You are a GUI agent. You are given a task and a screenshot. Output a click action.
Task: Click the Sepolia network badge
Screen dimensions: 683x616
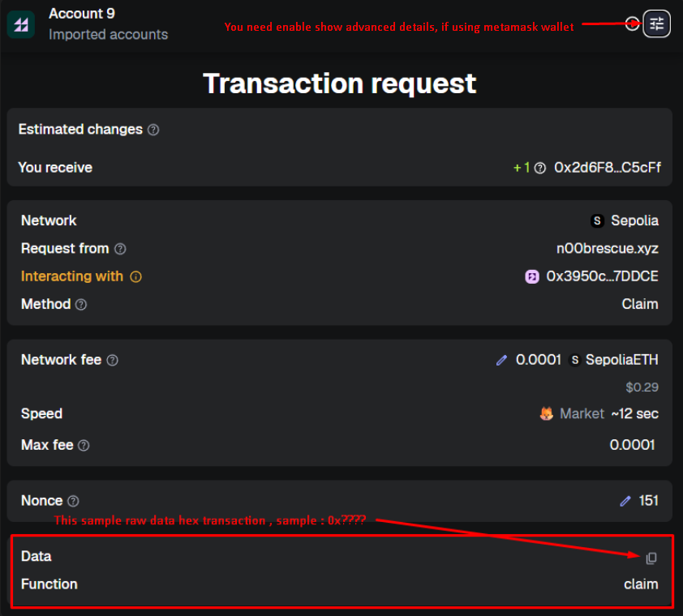(x=597, y=220)
